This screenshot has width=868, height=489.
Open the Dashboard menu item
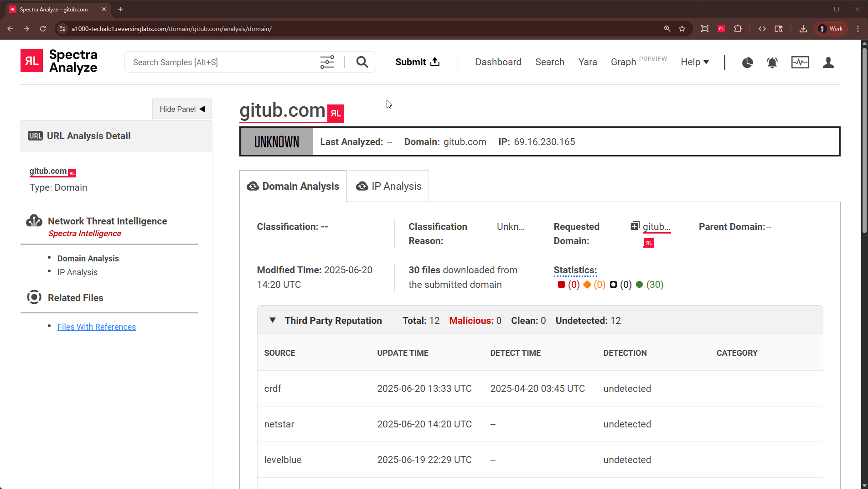[498, 62]
